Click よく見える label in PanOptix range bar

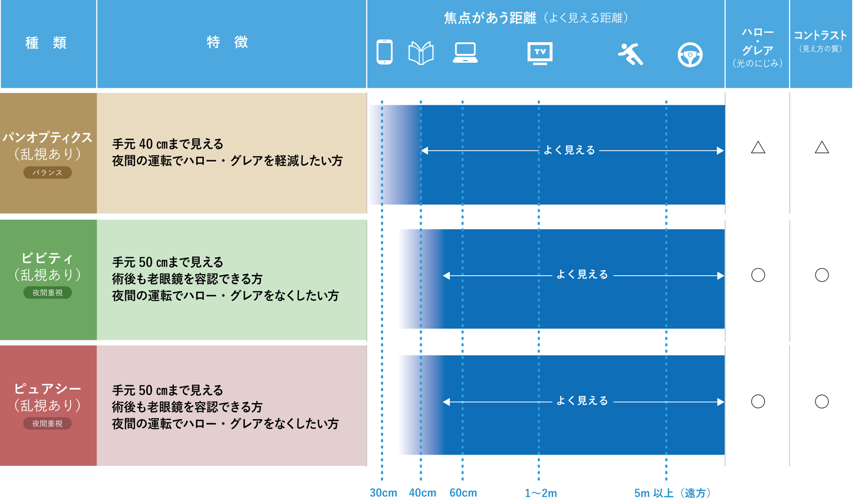569,151
